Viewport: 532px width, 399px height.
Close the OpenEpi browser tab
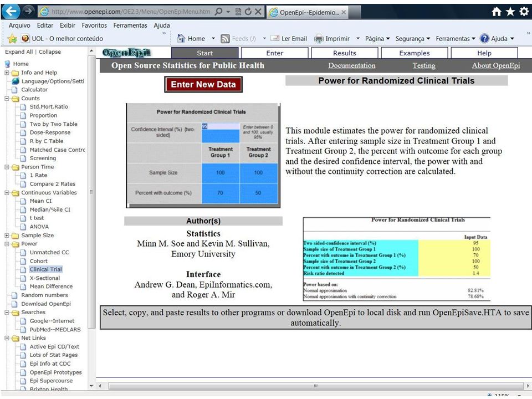coord(344,12)
